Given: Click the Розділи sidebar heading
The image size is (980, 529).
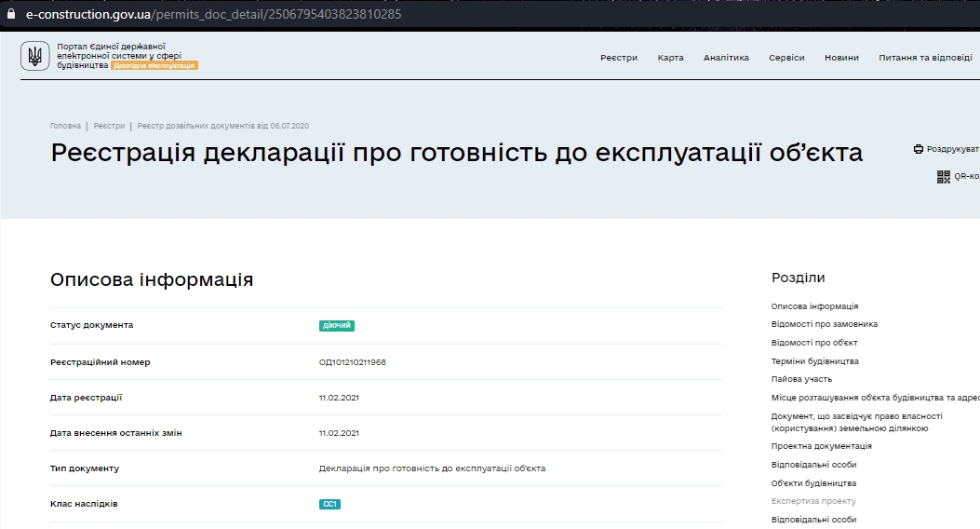Looking at the screenshot, I should [x=799, y=278].
